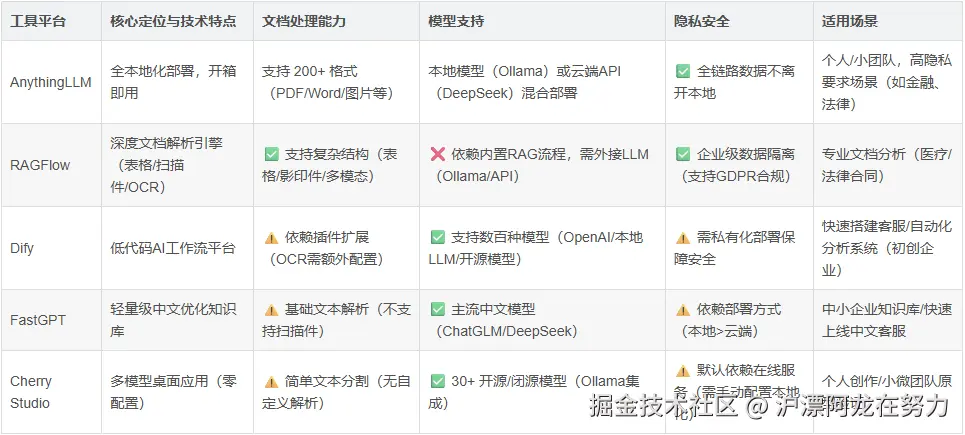
Task: Select the AnythingLLM platform name cell
Action: pos(51,82)
